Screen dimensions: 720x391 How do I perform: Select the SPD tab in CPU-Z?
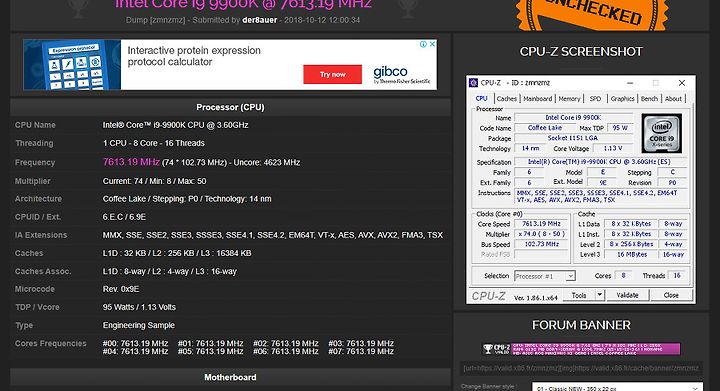(595, 99)
